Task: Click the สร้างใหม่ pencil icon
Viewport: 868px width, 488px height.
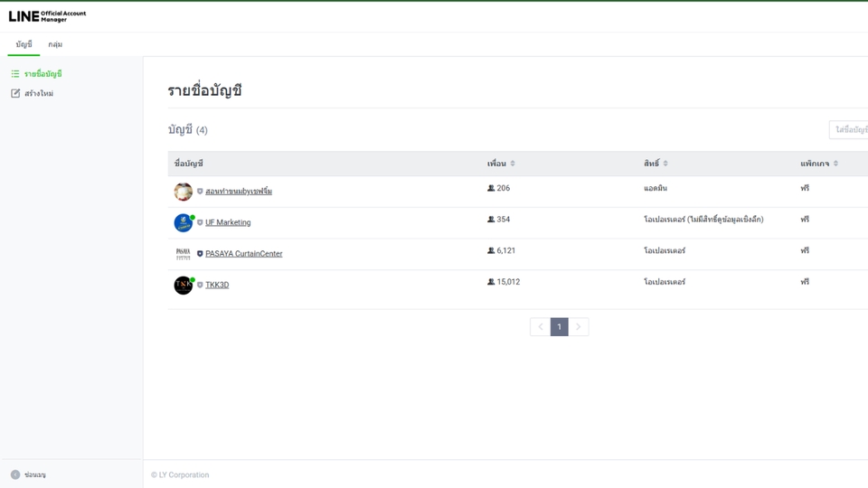Action: [15, 93]
